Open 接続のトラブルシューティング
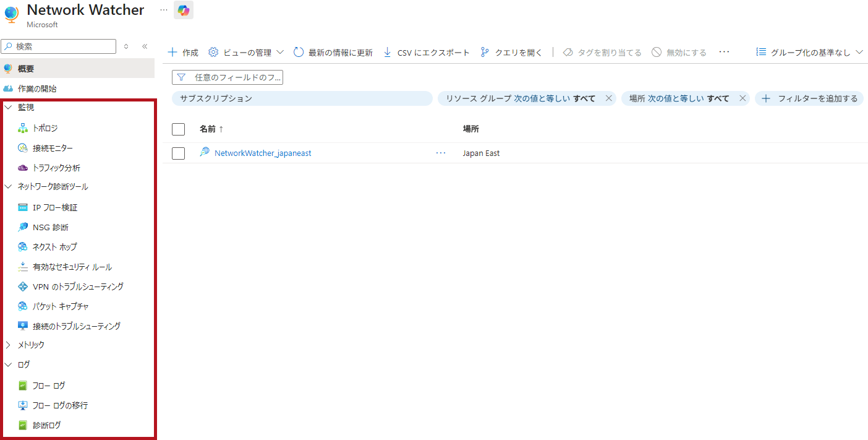This screenshot has height=440, width=868. pos(77,326)
